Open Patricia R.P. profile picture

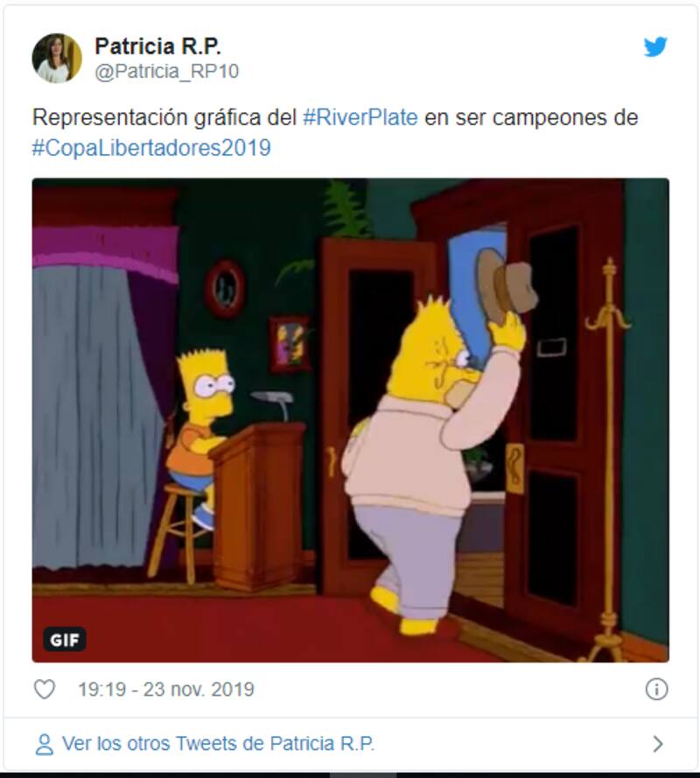tap(57, 58)
